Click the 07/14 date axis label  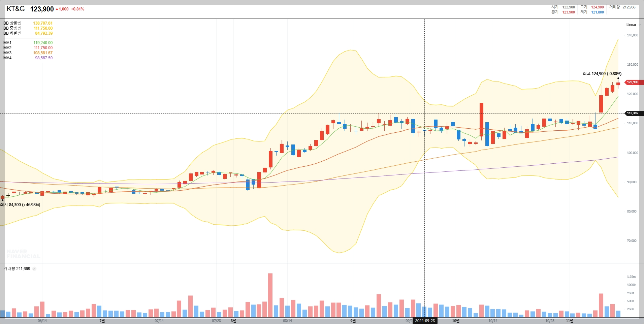(x=159, y=321)
